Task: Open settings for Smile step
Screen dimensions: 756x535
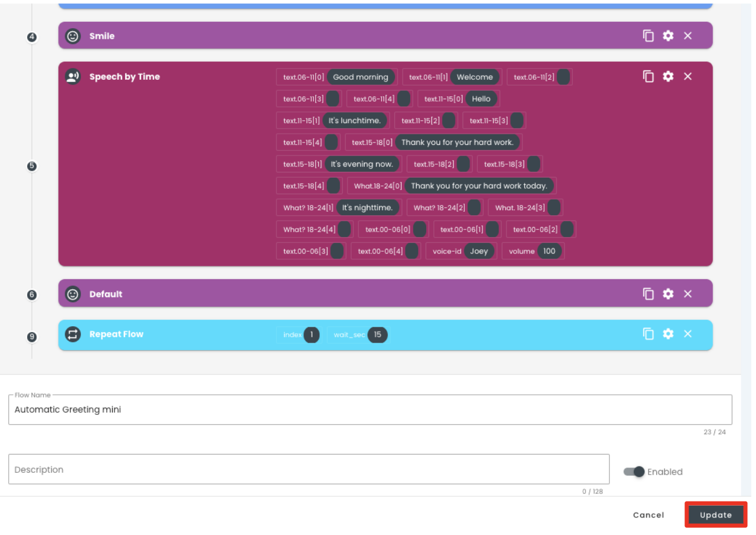Action: pyautogui.click(x=668, y=36)
